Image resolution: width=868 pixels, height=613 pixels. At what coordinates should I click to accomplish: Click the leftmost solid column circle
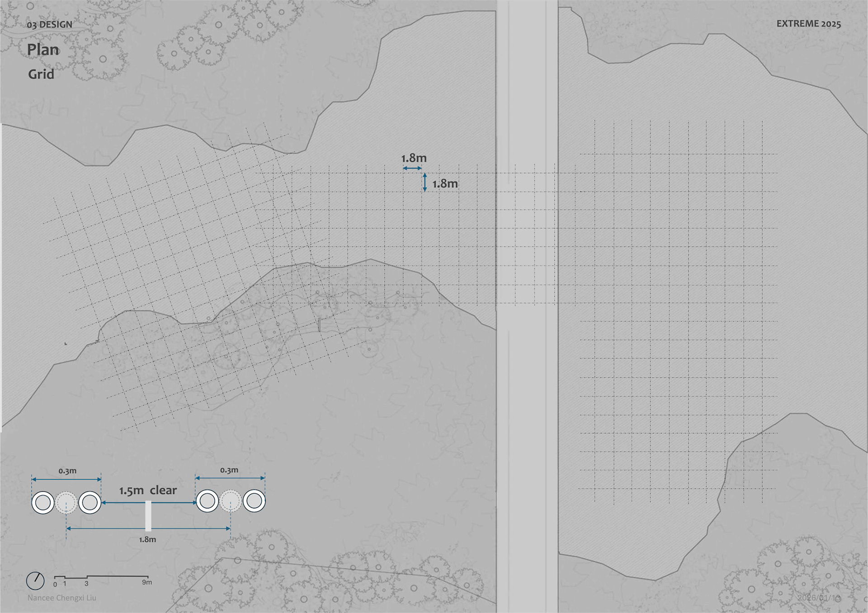(43, 502)
